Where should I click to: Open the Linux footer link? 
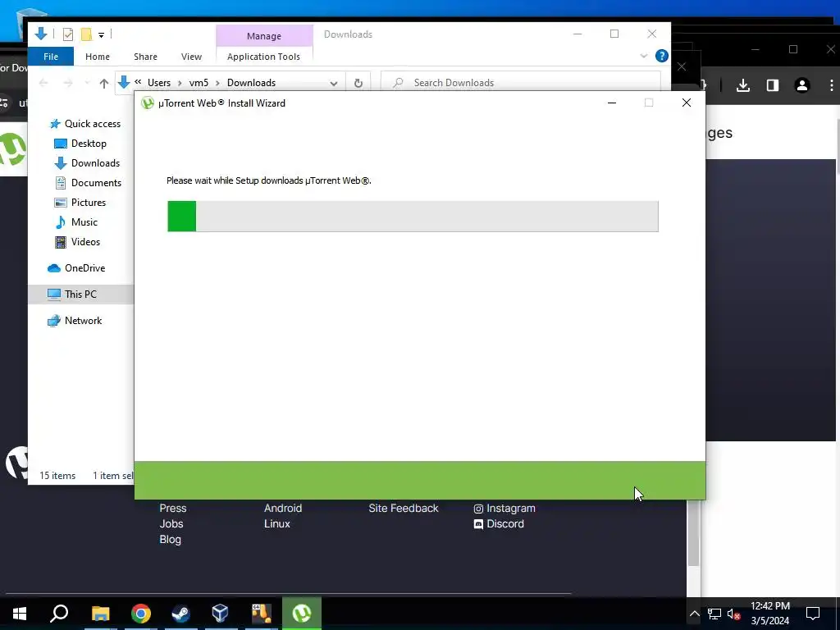277,524
